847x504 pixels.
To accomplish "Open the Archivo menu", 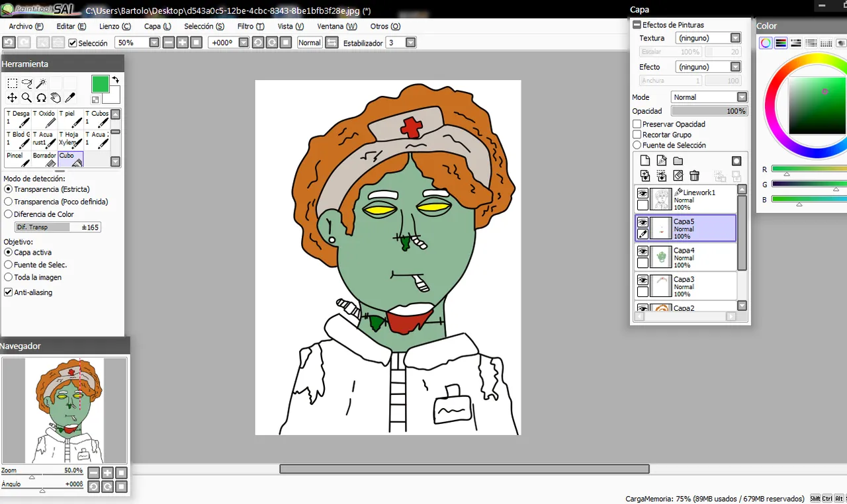I will [x=26, y=26].
